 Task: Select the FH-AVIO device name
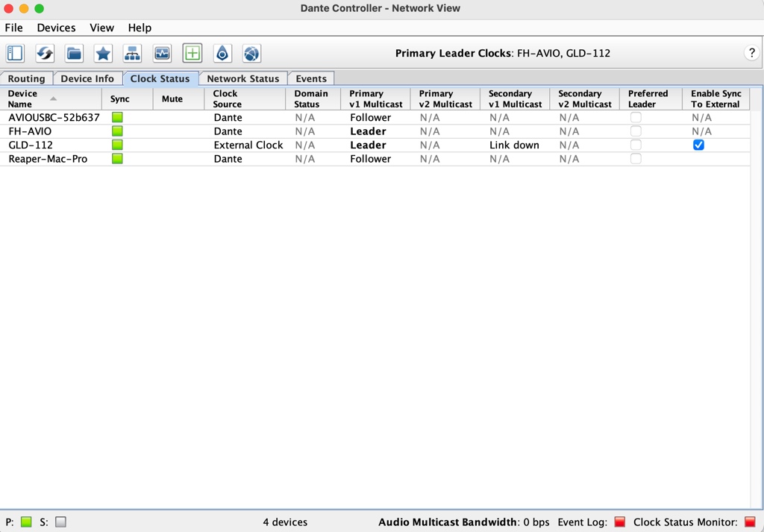click(x=30, y=131)
